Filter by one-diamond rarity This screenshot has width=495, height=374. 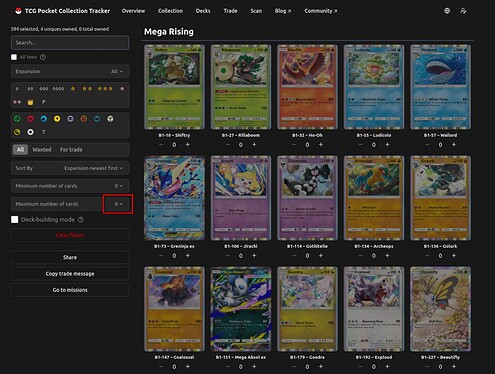(x=17, y=89)
